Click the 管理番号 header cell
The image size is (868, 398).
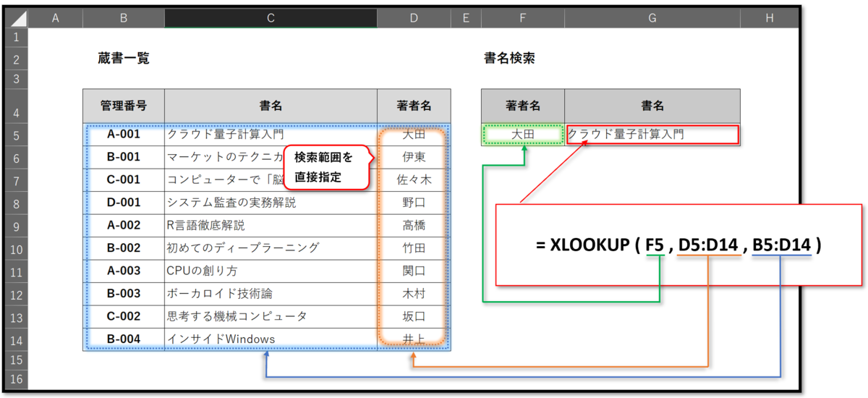click(123, 106)
